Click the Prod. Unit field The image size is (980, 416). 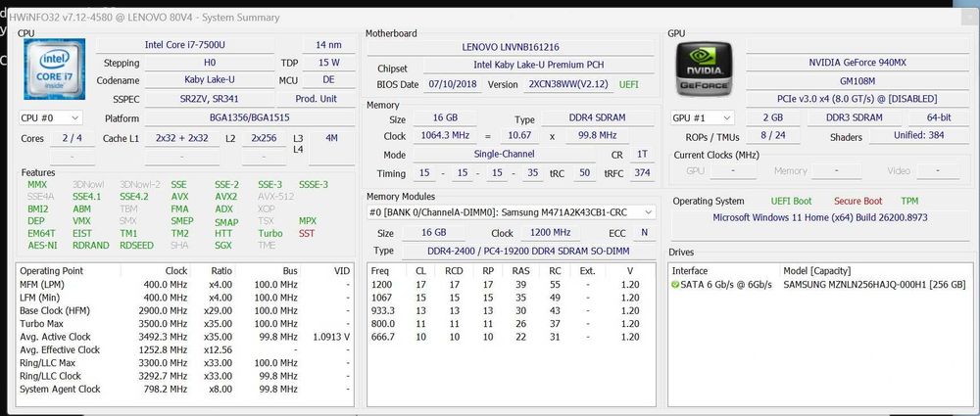pyautogui.click(x=316, y=99)
